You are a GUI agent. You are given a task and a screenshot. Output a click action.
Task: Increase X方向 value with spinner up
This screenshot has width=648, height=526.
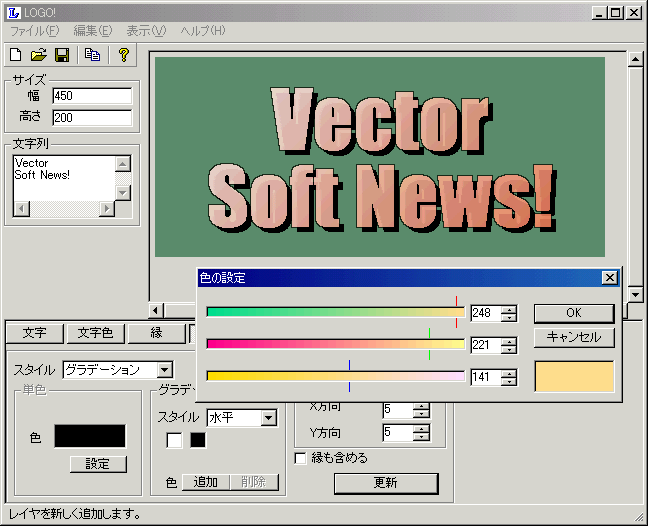[422, 406]
